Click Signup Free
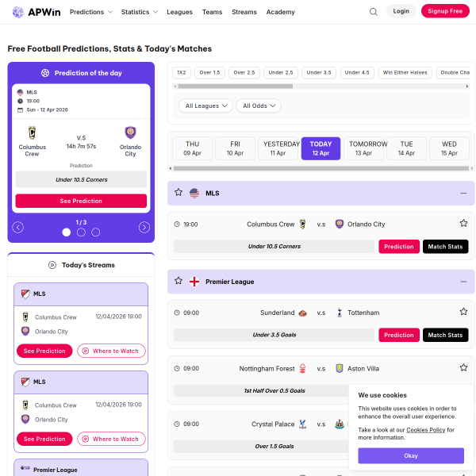Viewport: 476px width, 476px height. coord(445,11)
